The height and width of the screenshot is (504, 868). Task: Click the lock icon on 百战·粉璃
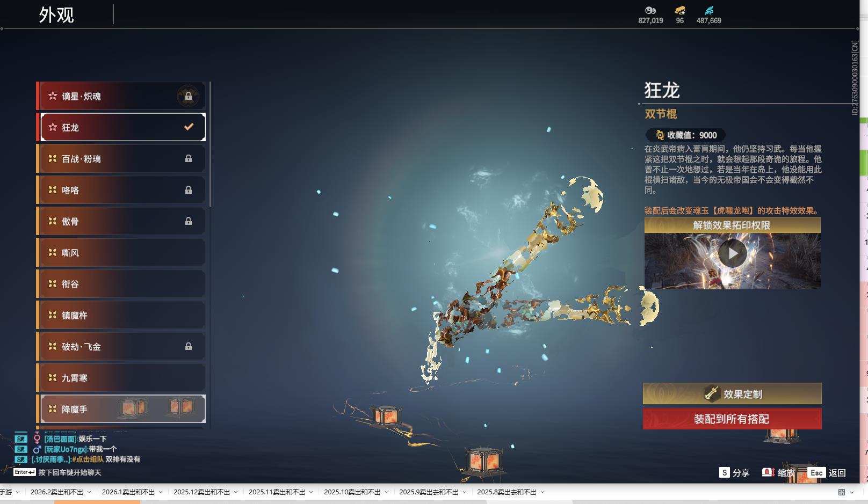pos(189,158)
